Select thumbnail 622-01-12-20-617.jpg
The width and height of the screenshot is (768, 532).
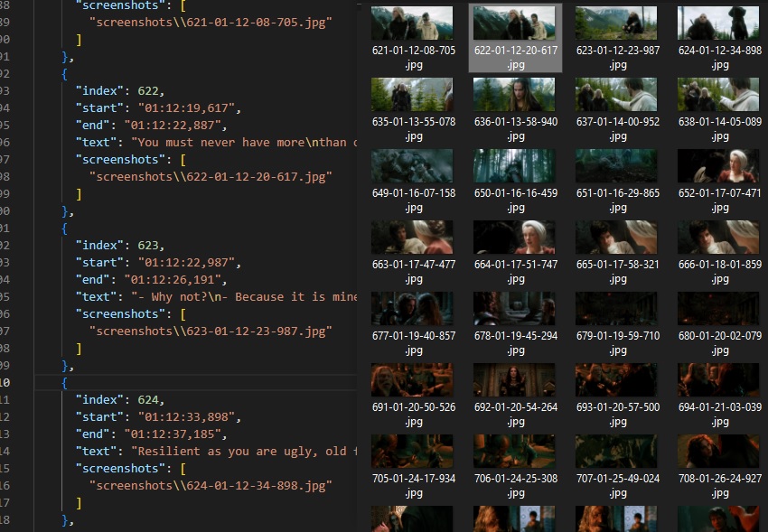coord(514,23)
